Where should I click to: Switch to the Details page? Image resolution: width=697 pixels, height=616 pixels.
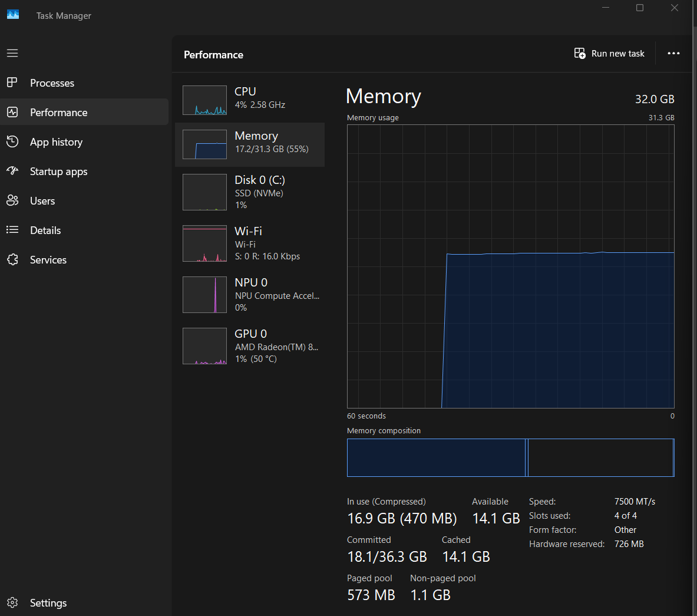84,230
